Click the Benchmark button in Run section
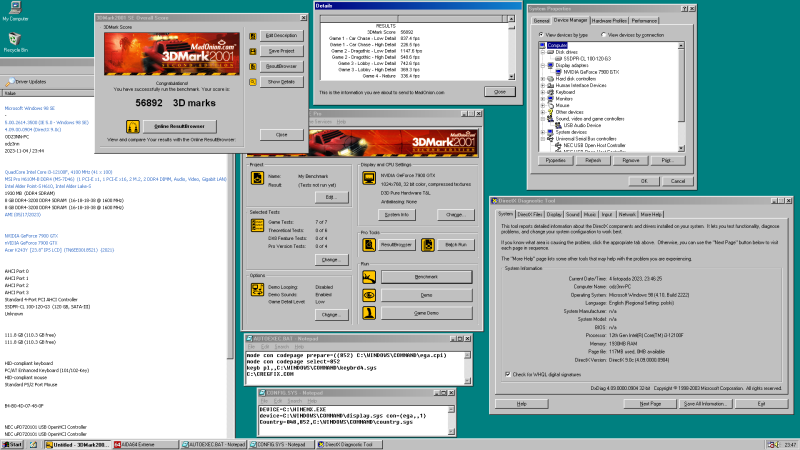Viewport: 800px width, 450px height. point(427,277)
